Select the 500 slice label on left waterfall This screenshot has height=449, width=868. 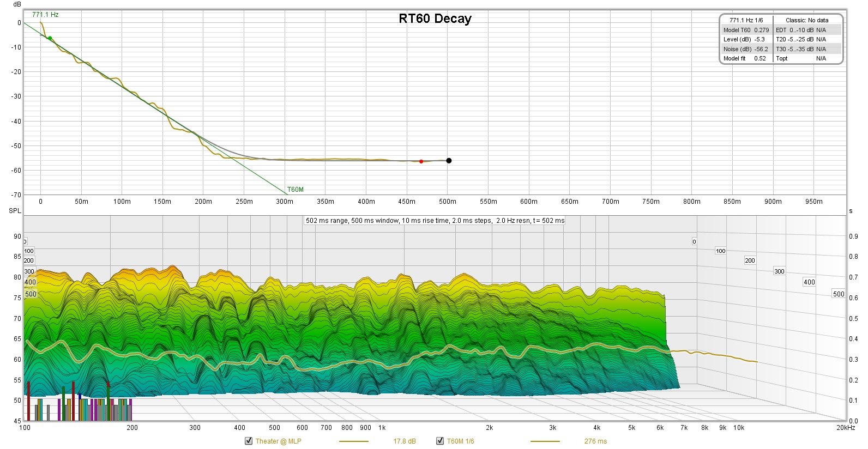pyautogui.click(x=31, y=294)
